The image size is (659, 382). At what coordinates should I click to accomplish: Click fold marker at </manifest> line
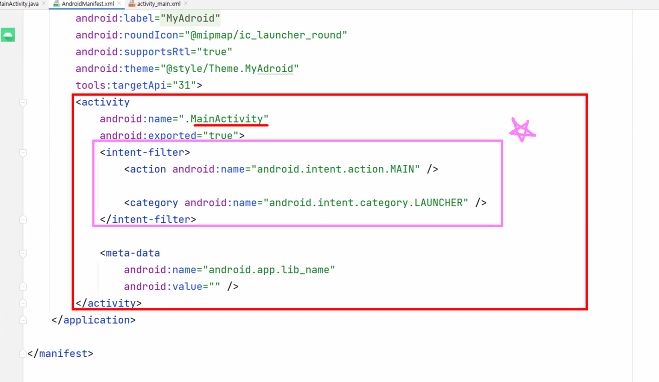pyautogui.click(x=23, y=353)
